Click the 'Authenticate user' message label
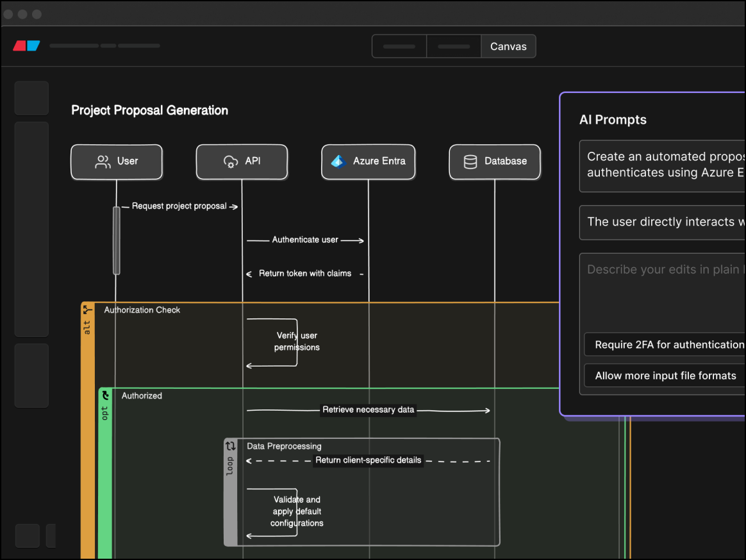Screen dimensions: 746x560 [305, 240]
